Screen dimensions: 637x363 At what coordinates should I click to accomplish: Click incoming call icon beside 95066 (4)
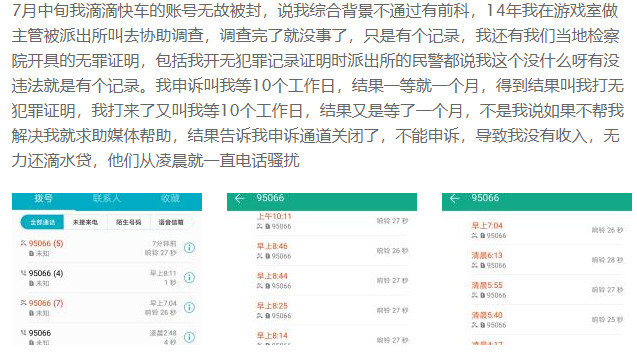[x=24, y=273]
